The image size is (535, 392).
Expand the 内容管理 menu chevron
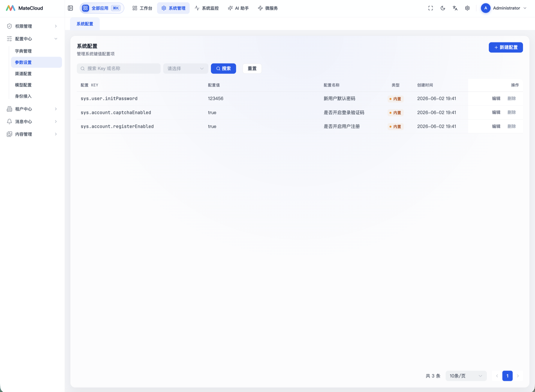pyautogui.click(x=56, y=134)
